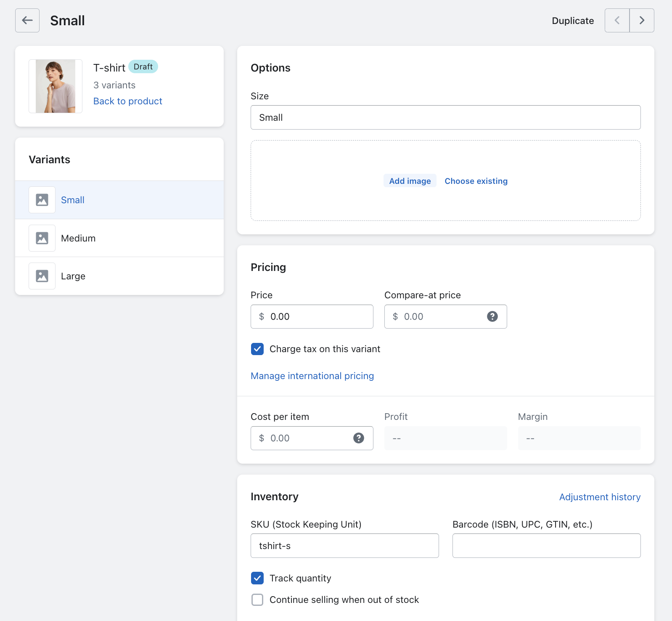Click the Medium variant image placeholder icon
672x621 pixels.
tap(42, 238)
